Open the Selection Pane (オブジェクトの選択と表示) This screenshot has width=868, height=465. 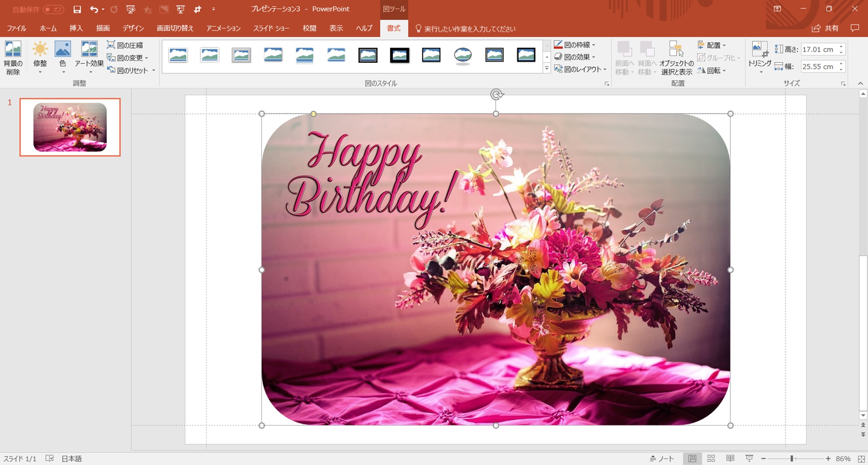(676, 58)
